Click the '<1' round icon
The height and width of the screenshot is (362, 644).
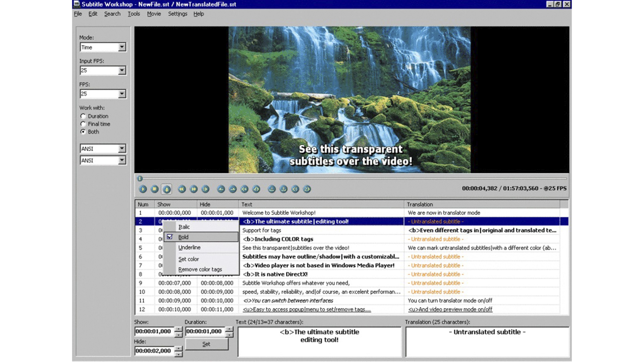(x=295, y=189)
